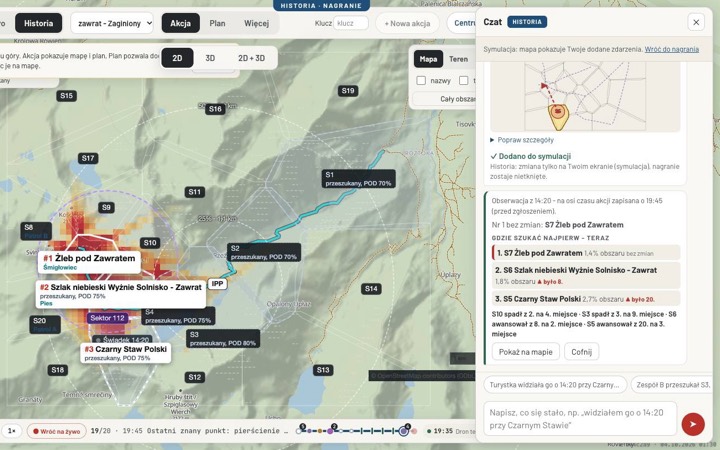Screen dimensions: 720x450
Task: Select '2. S6 Szlak niebieski Wyżnie Solnisko - Zawrat' row
Action: pyautogui.click(x=586, y=275)
